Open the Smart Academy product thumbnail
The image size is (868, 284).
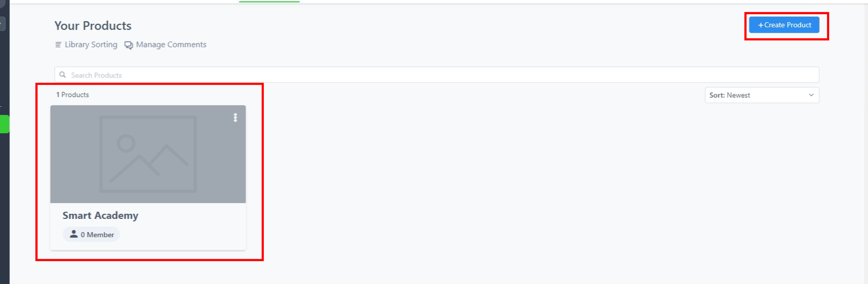148,154
